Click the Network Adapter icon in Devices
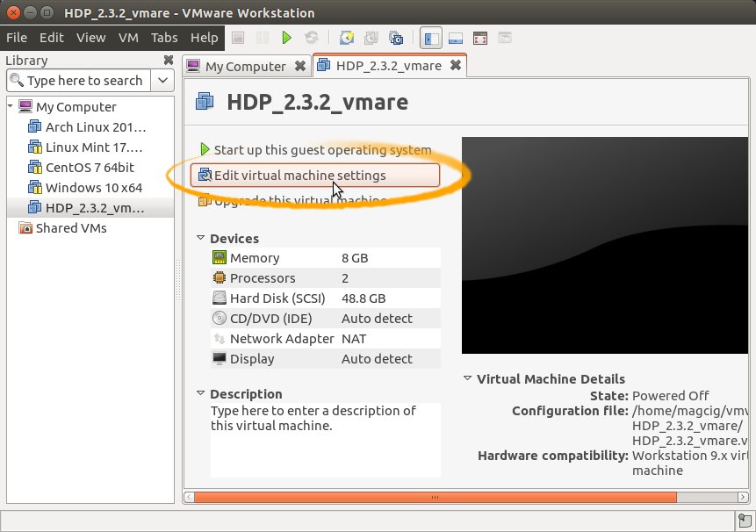Image resolution: width=756 pixels, height=532 pixels. (x=220, y=338)
